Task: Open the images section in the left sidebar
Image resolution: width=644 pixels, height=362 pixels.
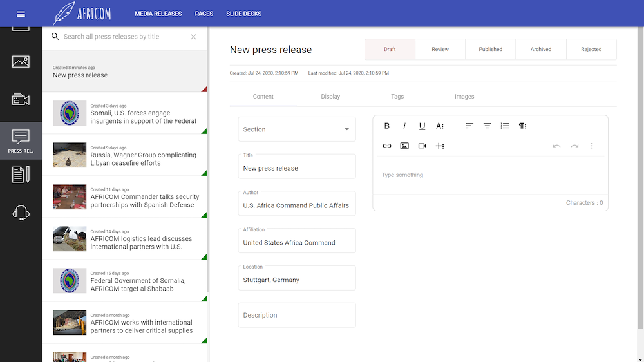Action: point(21,62)
